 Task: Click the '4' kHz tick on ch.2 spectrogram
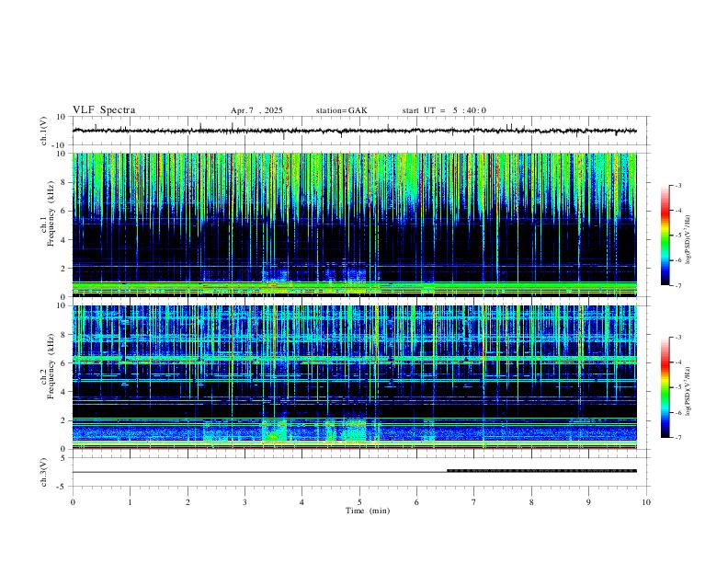pos(64,392)
